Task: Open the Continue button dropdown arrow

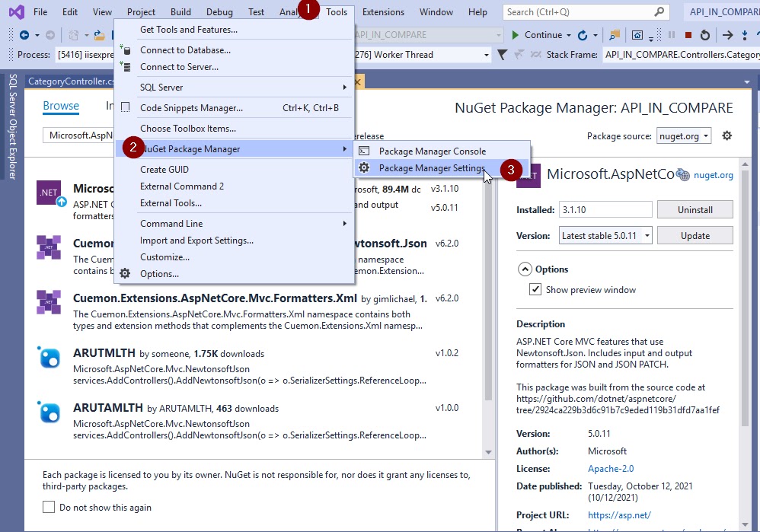Action: pyautogui.click(x=569, y=35)
